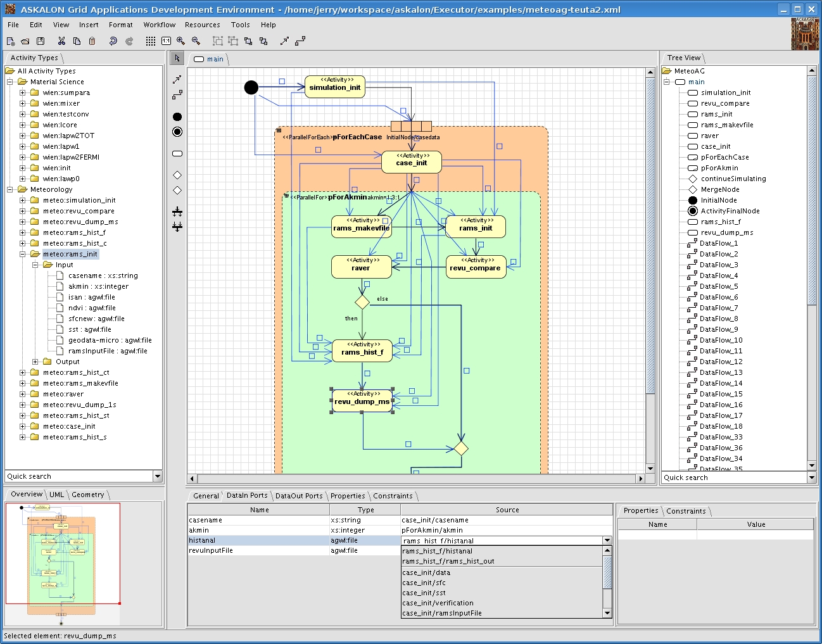Switch to the UML tab

(57, 495)
